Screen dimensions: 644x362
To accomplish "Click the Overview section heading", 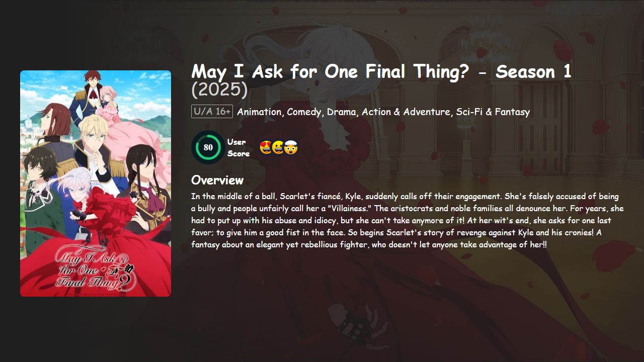I will [217, 179].
